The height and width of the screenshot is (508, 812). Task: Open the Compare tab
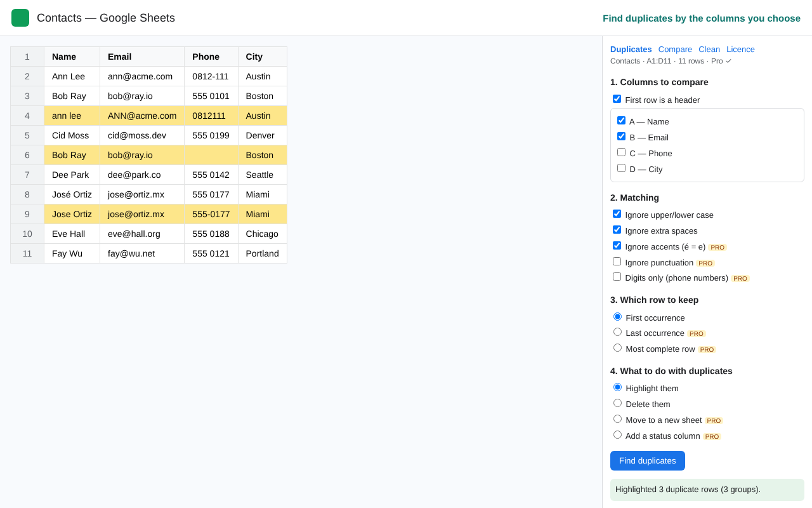click(675, 49)
